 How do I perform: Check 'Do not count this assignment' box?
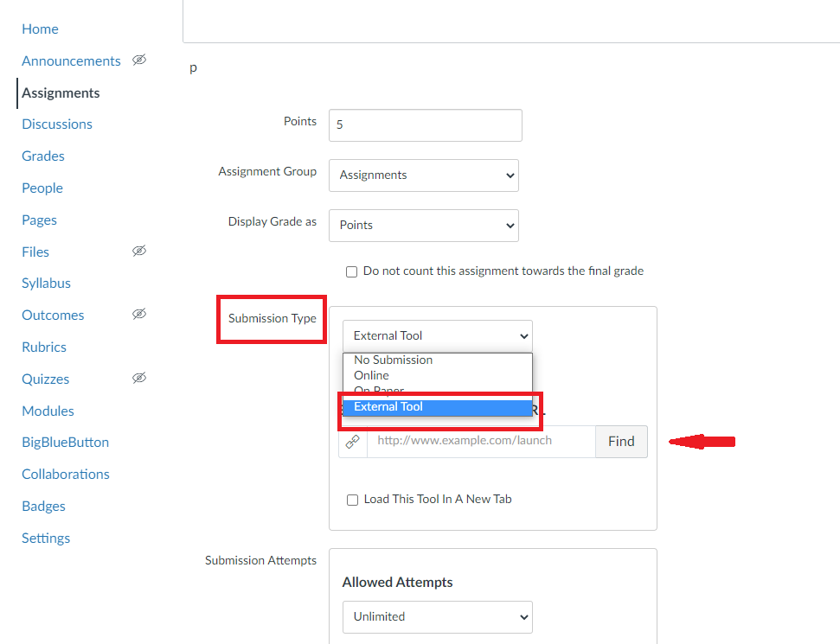click(x=351, y=272)
